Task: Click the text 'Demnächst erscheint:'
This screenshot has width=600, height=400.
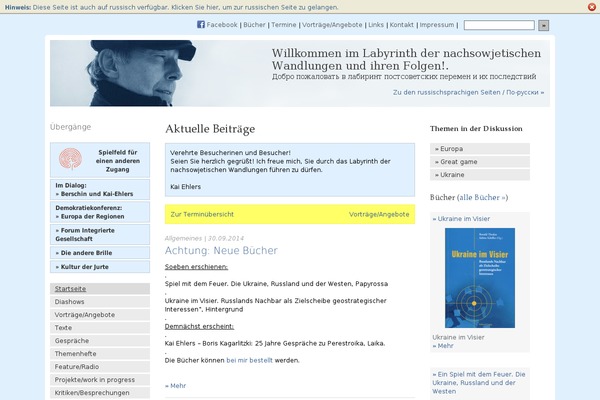Action: pyautogui.click(x=199, y=327)
